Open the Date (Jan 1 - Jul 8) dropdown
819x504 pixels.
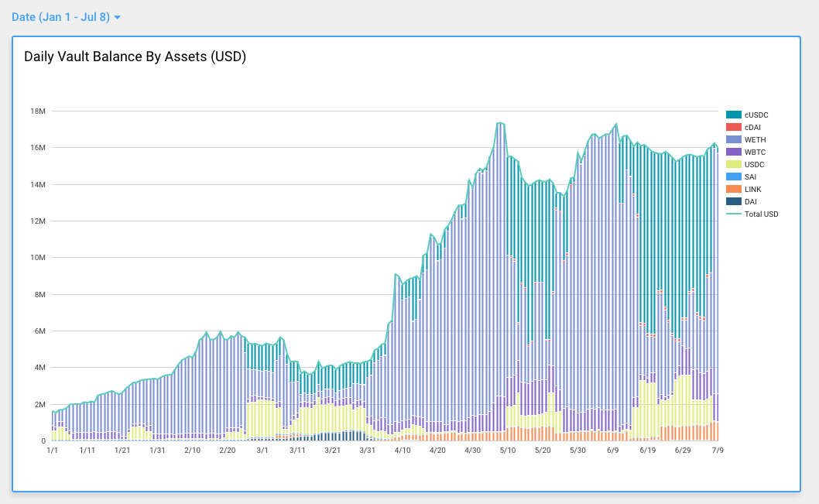(x=60, y=17)
